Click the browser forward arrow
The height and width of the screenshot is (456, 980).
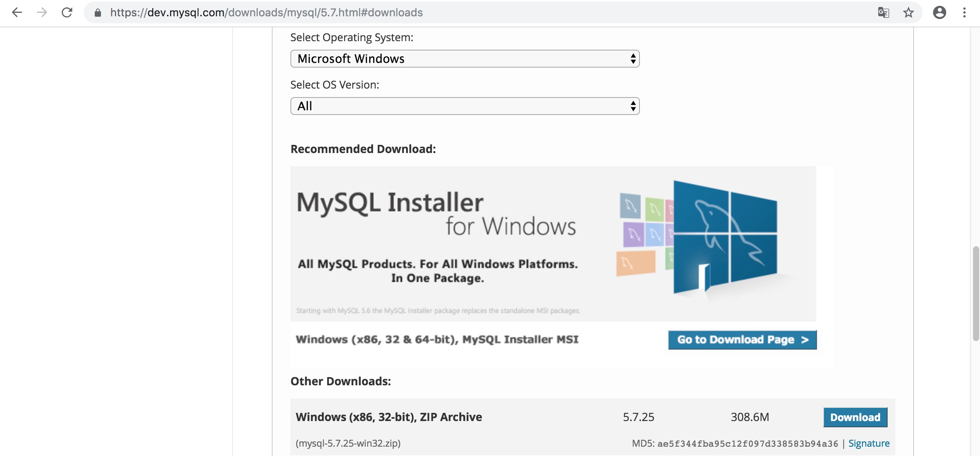(x=42, y=13)
